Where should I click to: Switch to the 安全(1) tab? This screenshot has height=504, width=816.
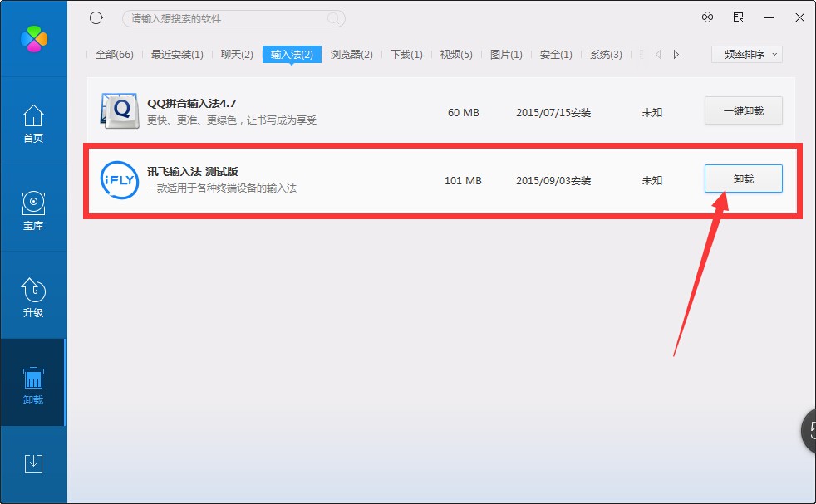coord(556,55)
